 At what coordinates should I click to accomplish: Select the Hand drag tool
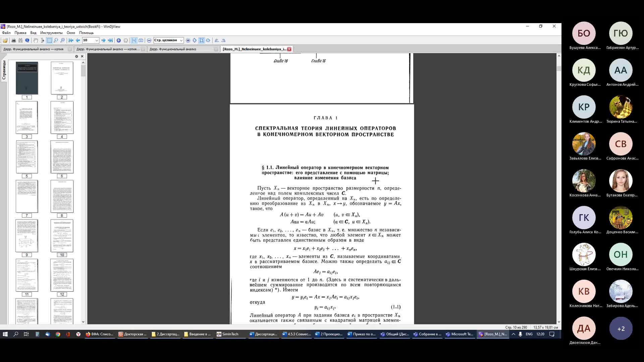tap(36, 40)
